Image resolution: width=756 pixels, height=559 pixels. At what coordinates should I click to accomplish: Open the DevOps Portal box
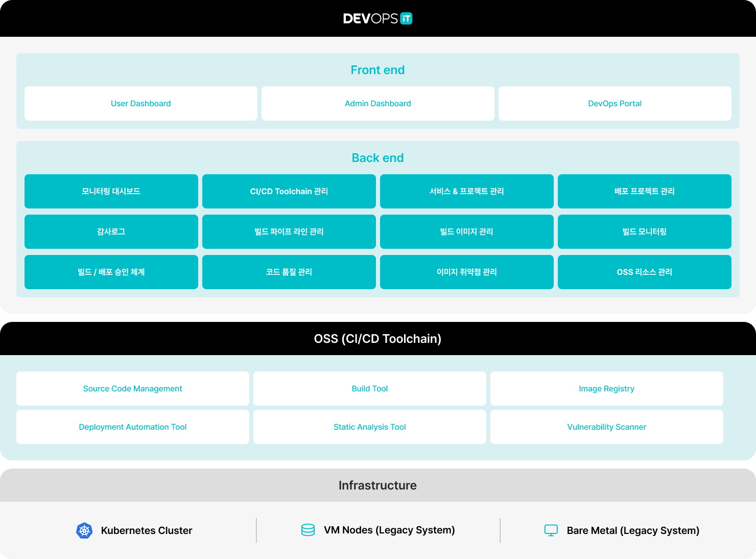click(615, 104)
